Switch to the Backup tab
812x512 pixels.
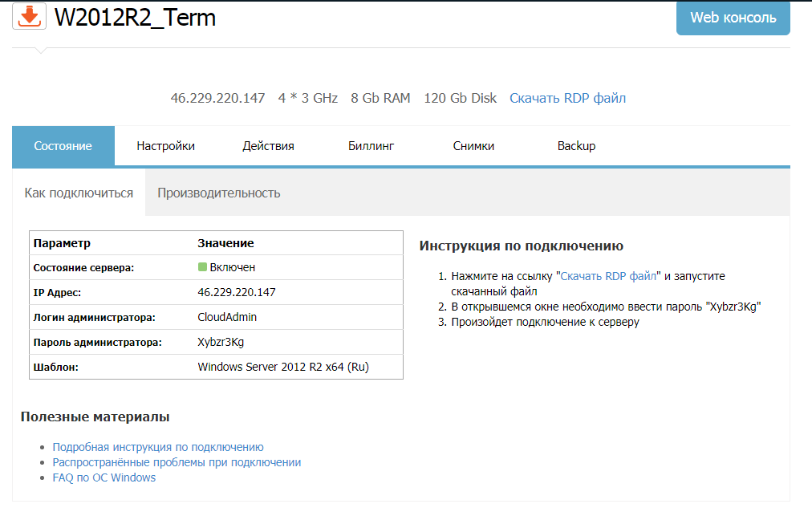576,146
